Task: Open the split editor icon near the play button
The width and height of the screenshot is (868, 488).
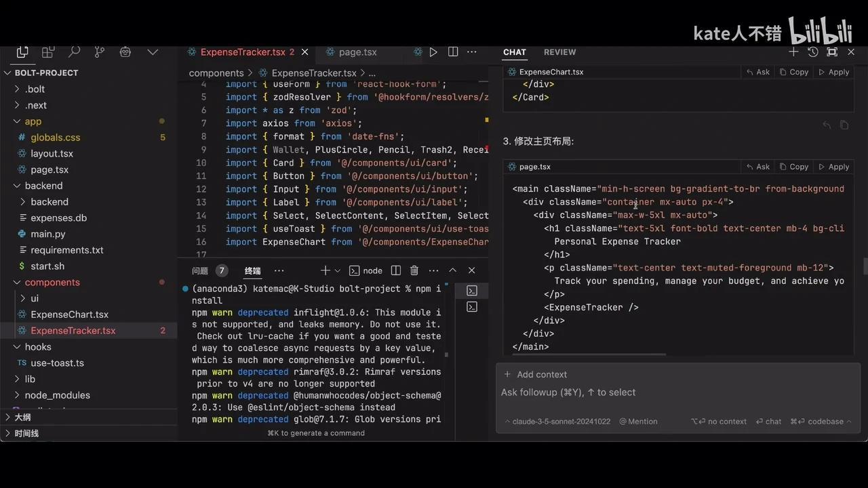Action: coord(452,52)
